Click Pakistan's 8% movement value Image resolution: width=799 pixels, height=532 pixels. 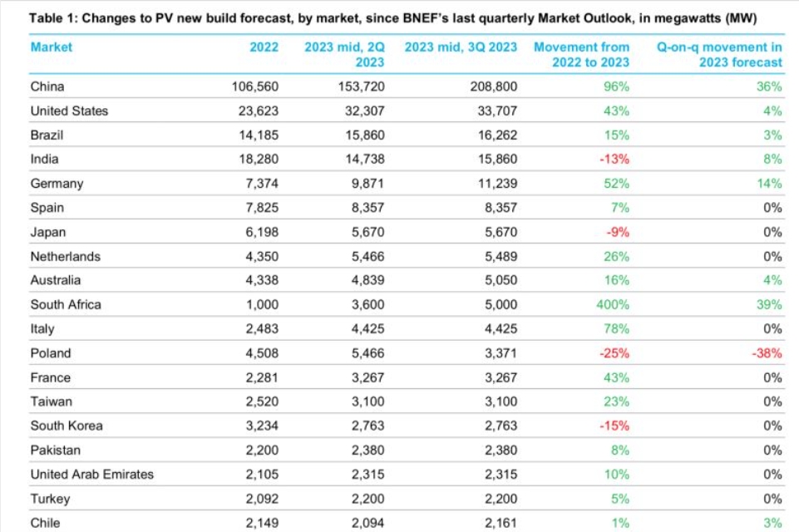coord(620,450)
